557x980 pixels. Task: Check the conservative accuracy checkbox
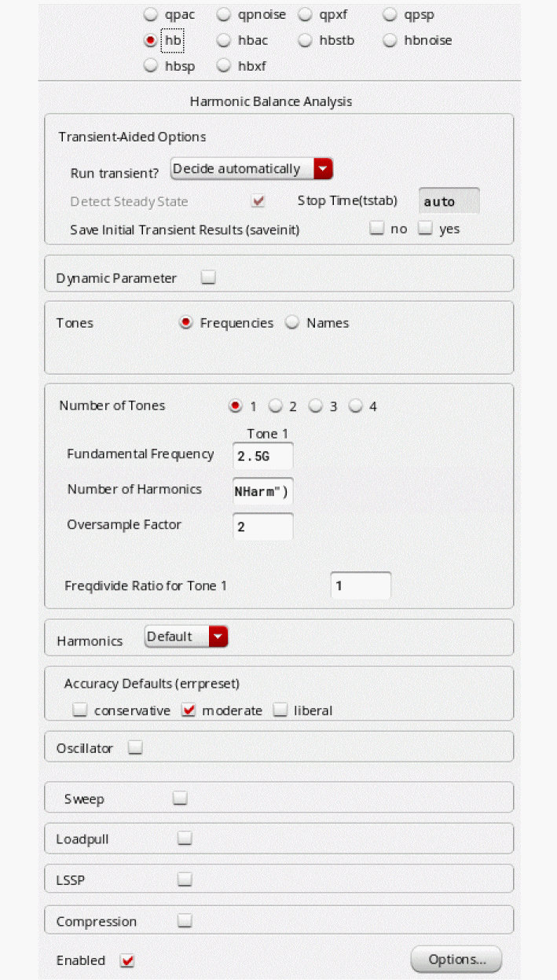point(80,710)
